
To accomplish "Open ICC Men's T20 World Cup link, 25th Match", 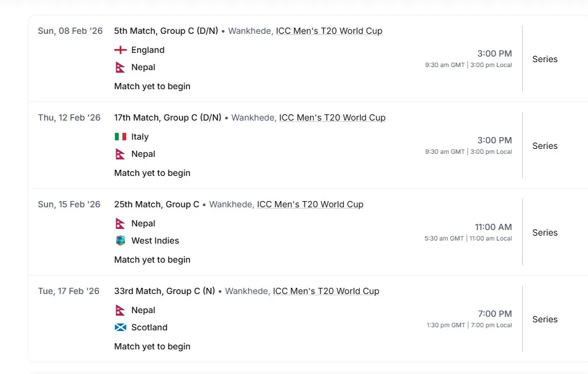I will (x=310, y=204).
